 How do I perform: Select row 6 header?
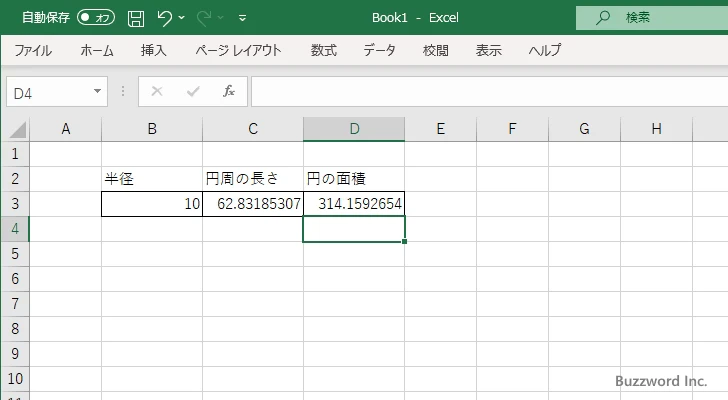point(15,279)
